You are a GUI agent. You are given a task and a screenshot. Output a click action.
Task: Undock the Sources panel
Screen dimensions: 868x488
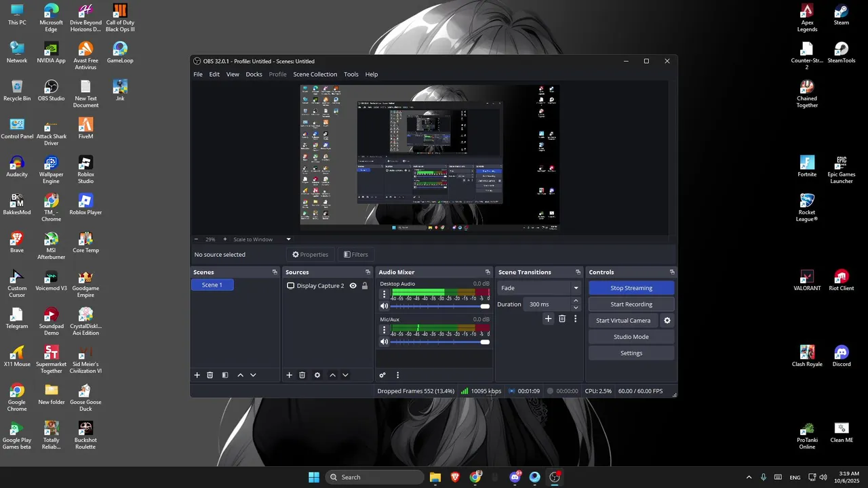coord(368,272)
